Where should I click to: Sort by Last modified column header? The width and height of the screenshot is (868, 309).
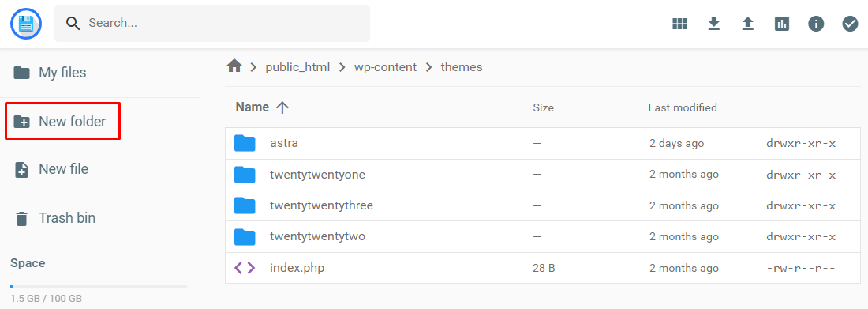click(x=683, y=107)
